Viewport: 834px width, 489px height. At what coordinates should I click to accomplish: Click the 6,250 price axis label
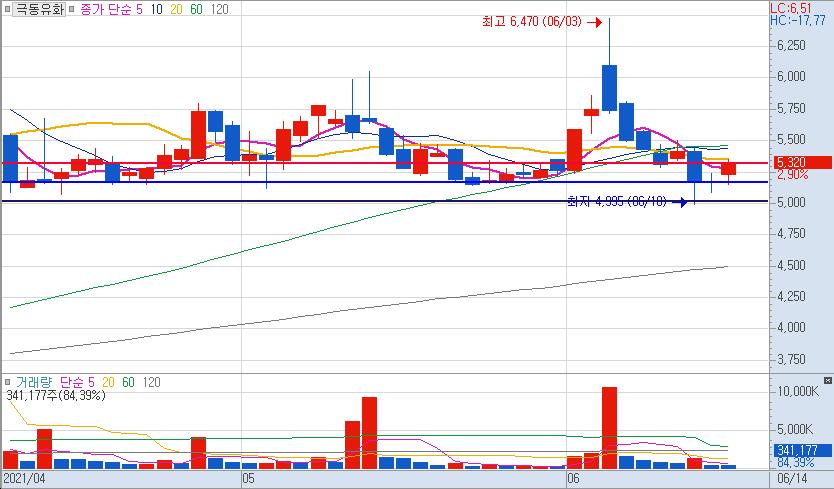791,46
